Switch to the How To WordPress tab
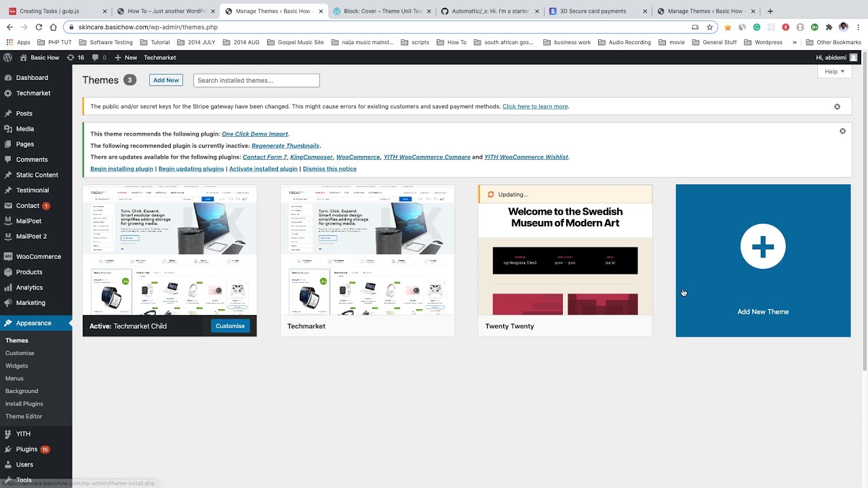 click(165, 11)
